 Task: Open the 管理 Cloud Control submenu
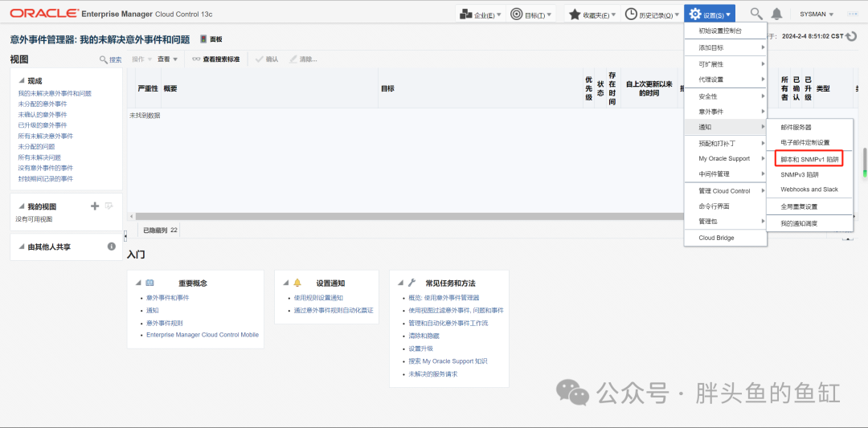[x=725, y=191]
